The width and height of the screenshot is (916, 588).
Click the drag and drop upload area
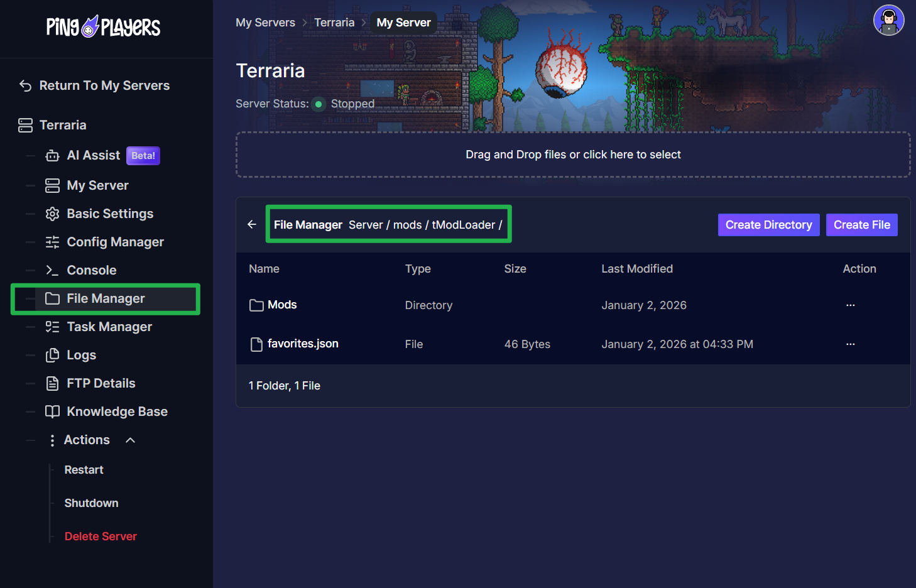(572, 155)
